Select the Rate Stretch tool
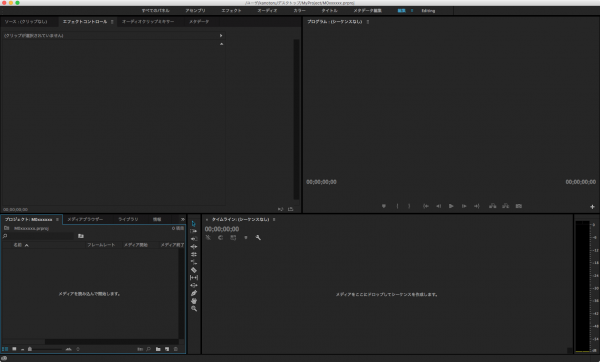Screen dimensions: 600x362 pyautogui.click(x=194, y=262)
